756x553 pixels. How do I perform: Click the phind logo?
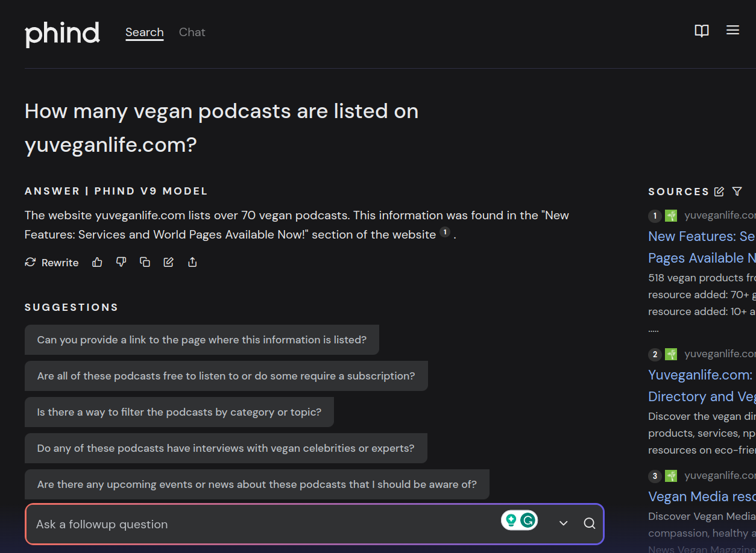pyautogui.click(x=62, y=34)
